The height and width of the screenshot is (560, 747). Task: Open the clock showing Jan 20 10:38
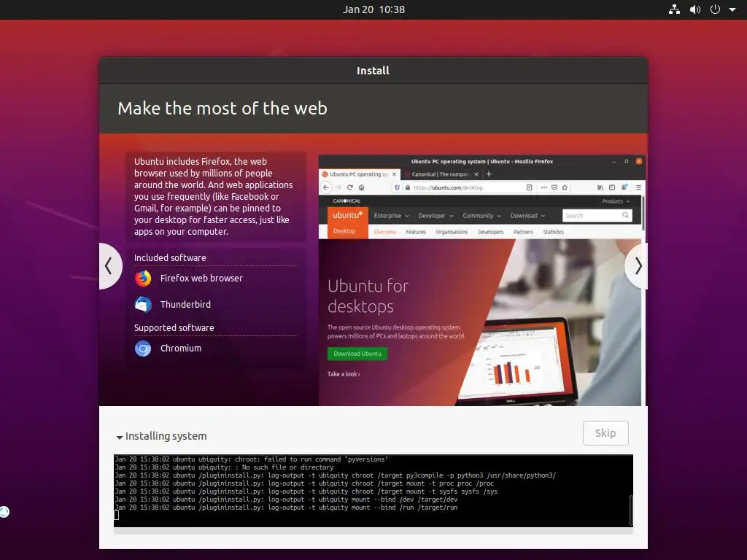[373, 9]
